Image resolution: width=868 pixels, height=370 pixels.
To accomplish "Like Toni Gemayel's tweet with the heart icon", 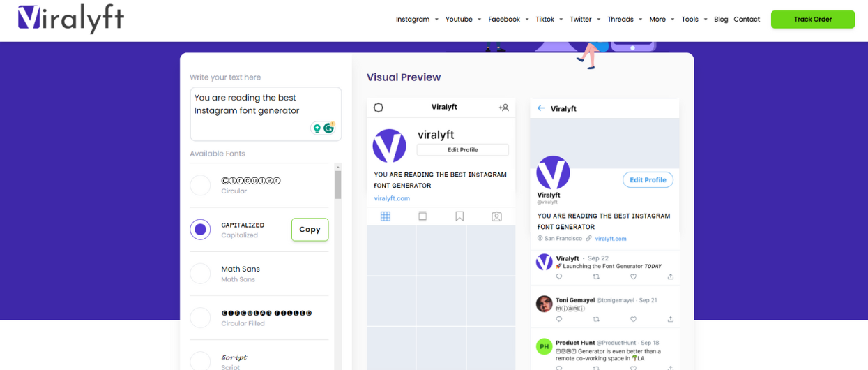I will pyautogui.click(x=633, y=319).
